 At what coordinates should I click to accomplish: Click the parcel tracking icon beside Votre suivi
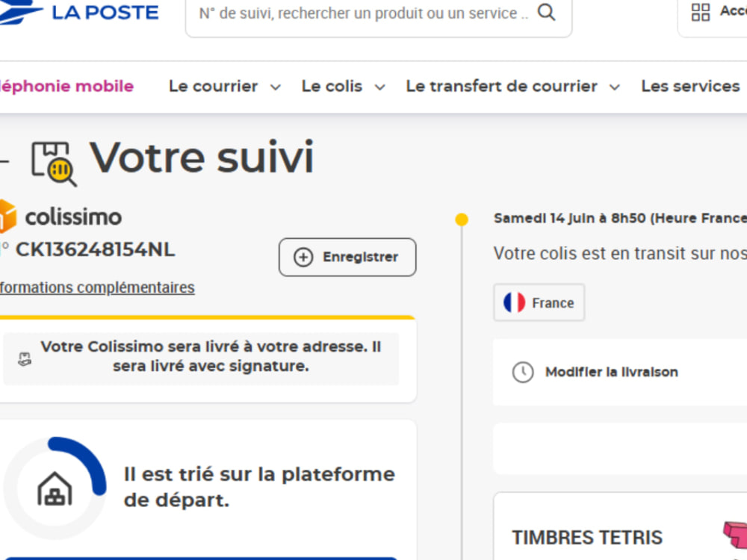pyautogui.click(x=54, y=164)
